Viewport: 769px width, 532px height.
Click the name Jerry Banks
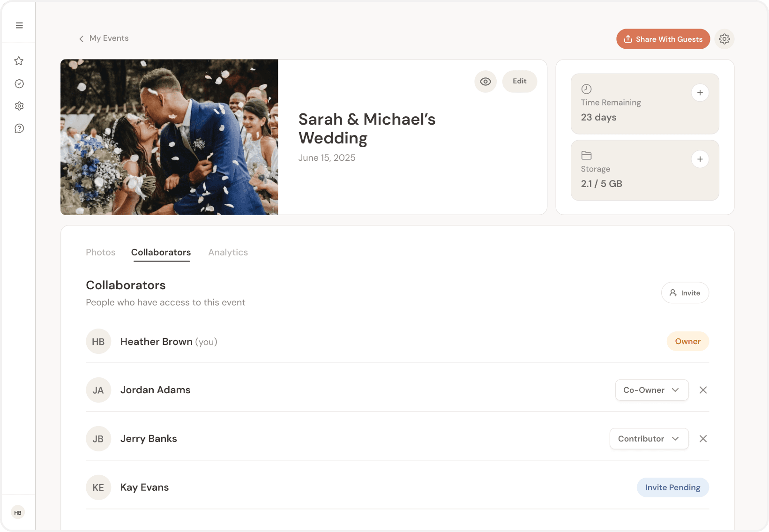click(x=149, y=439)
